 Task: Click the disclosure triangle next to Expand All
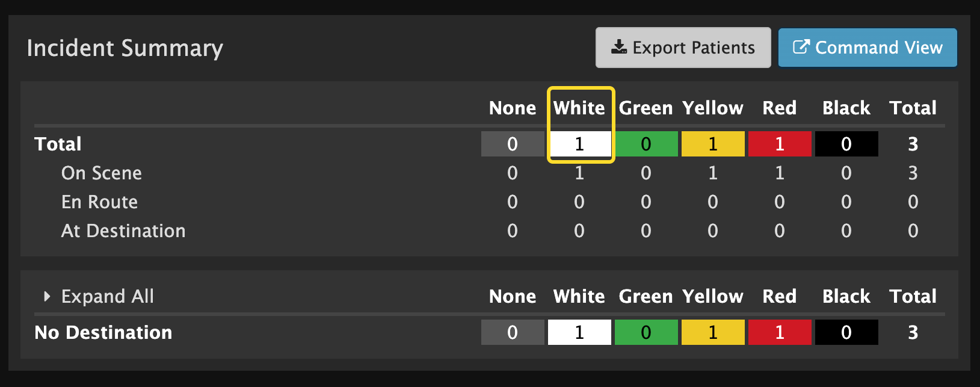pyautogui.click(x=47, y=296)
